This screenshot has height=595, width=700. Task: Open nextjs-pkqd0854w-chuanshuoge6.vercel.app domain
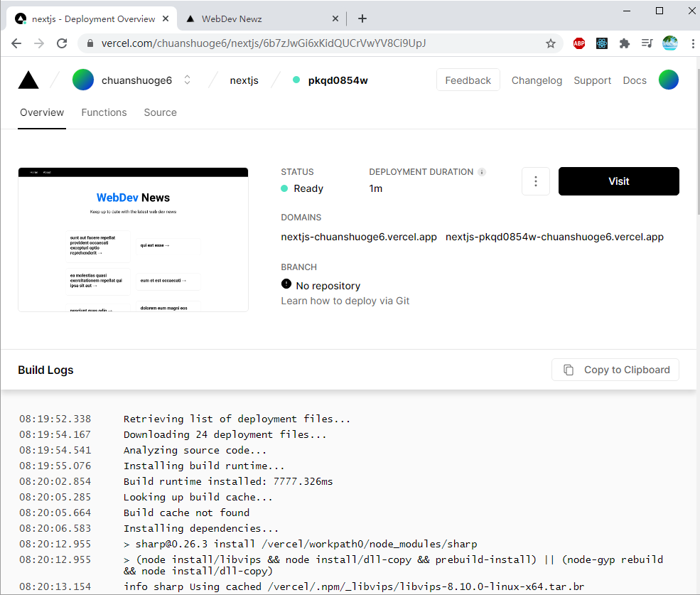coord(554,237)
